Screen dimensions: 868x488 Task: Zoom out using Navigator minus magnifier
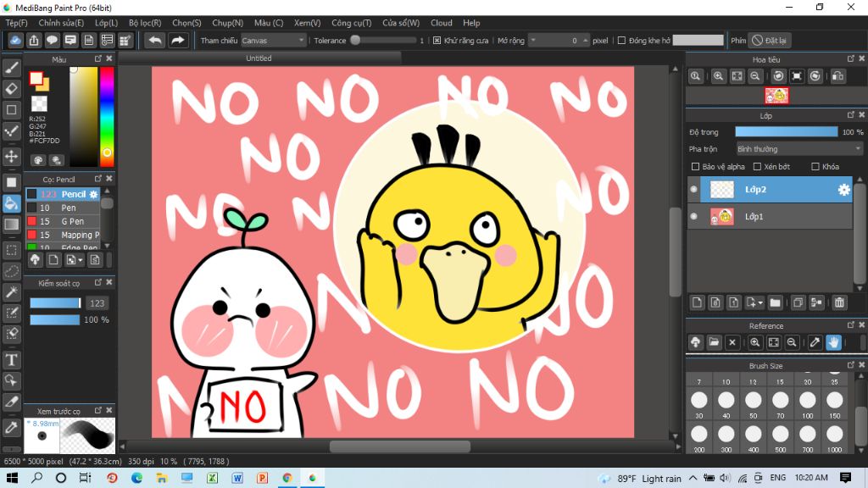click(754, 76)
